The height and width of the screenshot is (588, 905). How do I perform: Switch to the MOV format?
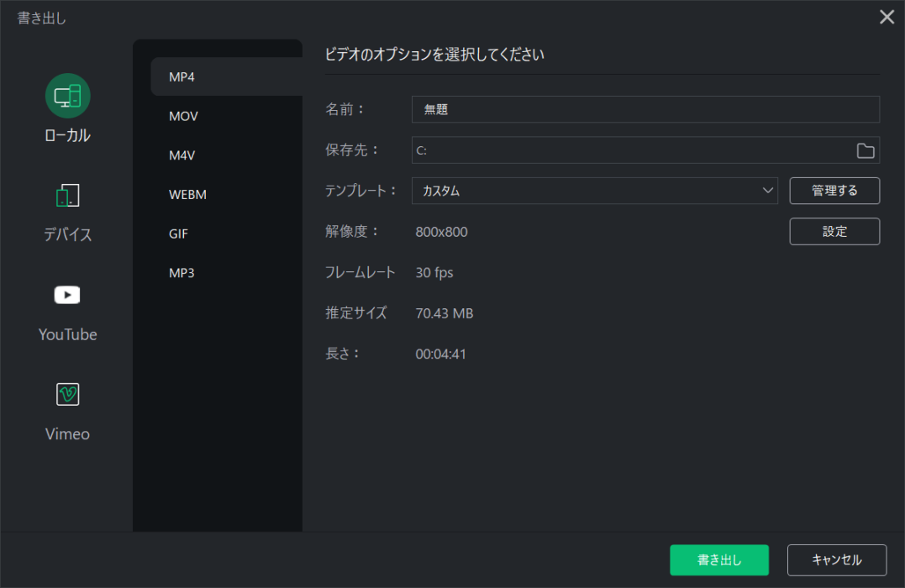pyautogui.click(x=183, y=116)
